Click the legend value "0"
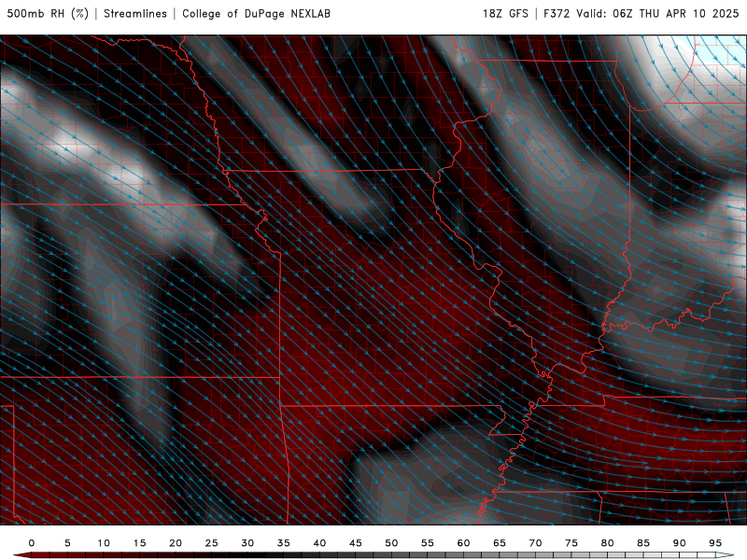Screen dimensions: 747x560 click(x=32, y=543)
